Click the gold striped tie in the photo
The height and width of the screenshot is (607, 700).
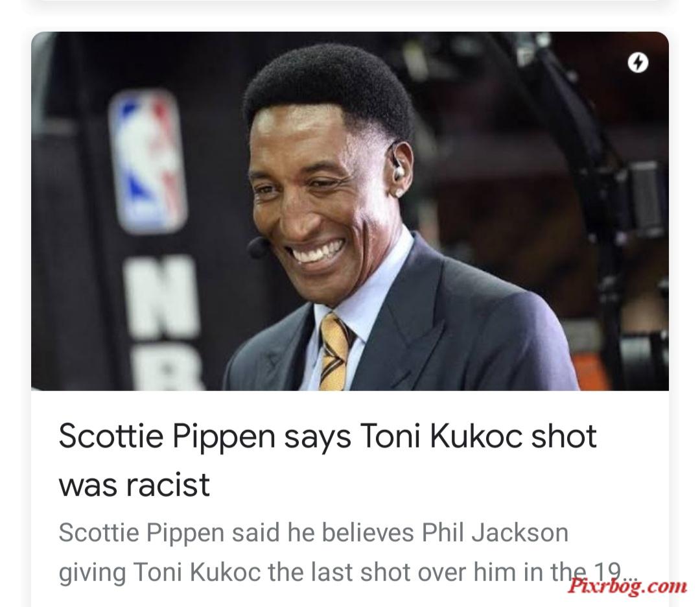[334, 352]
